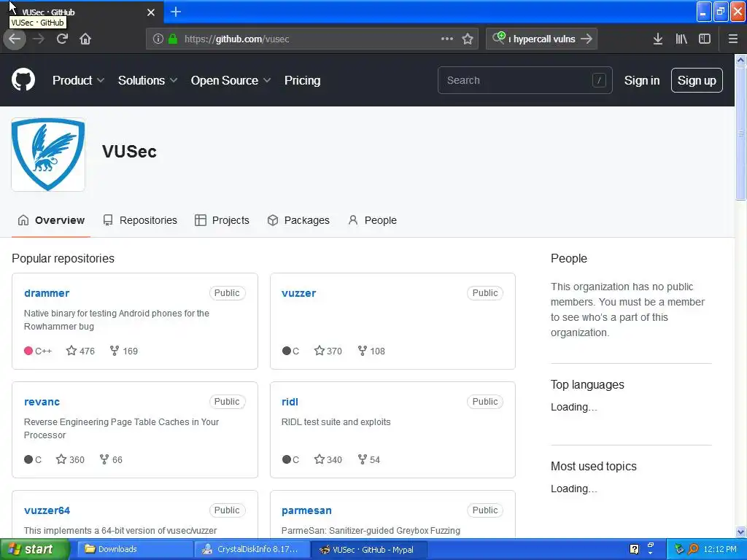Click the Sign up button
The image size is (747, 560).
(697, 80)
